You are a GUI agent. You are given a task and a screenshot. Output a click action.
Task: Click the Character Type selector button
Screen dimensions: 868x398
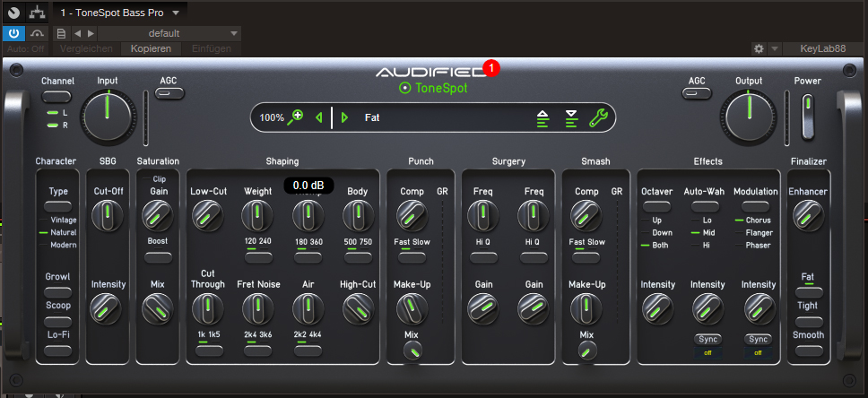[x=57, y=207]
